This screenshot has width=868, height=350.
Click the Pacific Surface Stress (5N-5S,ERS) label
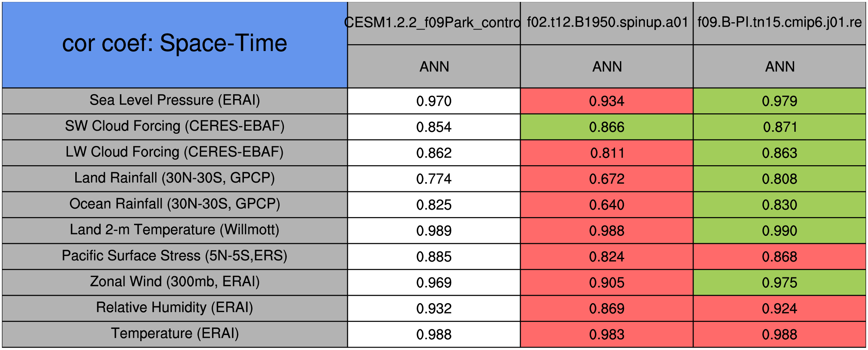coord(175,256)
